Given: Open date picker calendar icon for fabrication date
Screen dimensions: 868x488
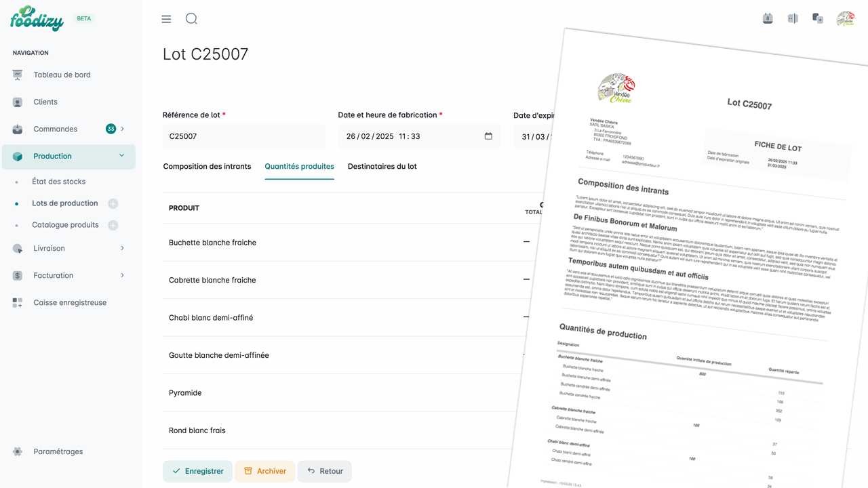Looking at the screenshot, I should click(x=488, y=136).
